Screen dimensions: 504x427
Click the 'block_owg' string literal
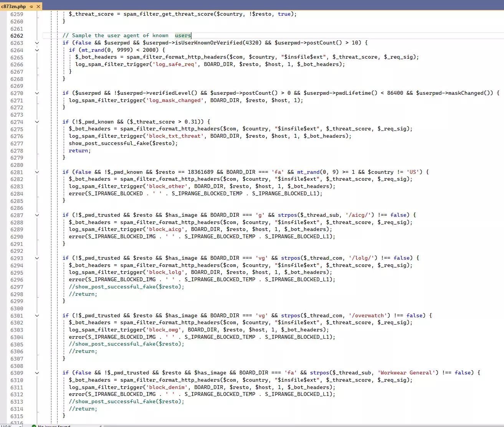coord(164,330)
